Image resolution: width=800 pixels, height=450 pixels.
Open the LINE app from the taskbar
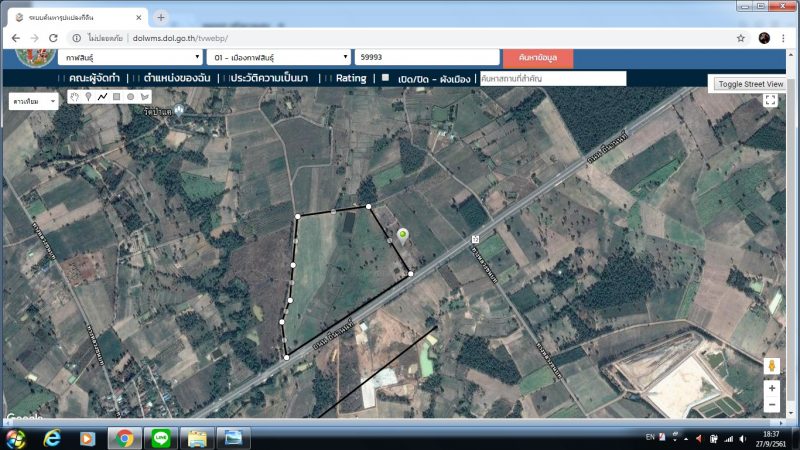coord(161,438)
